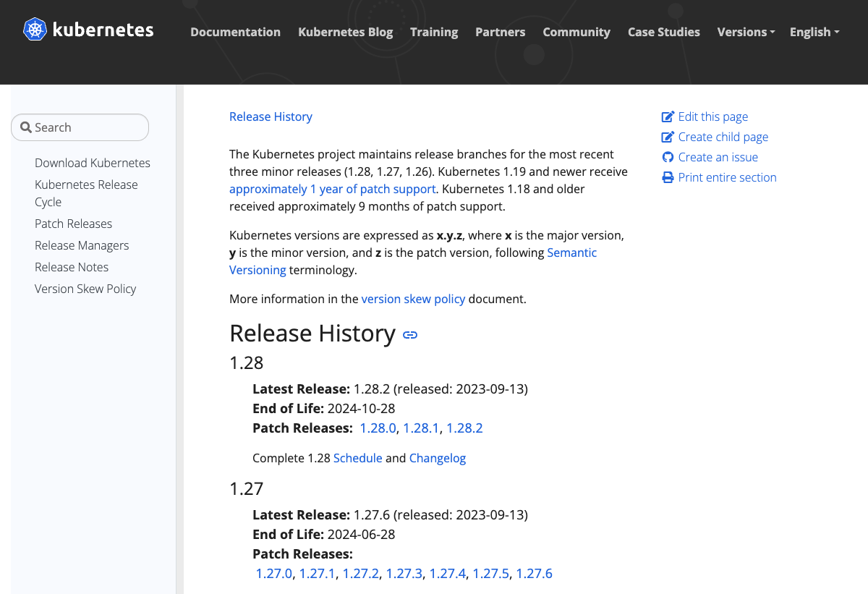
Task: Click the chain link icon beside Release History heading
Action: pos(409,335)
